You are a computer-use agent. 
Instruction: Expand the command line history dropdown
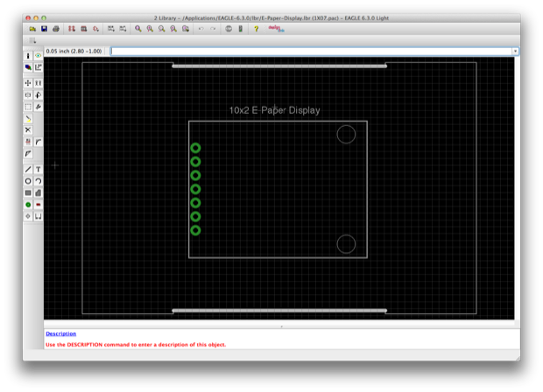point(515,52)
